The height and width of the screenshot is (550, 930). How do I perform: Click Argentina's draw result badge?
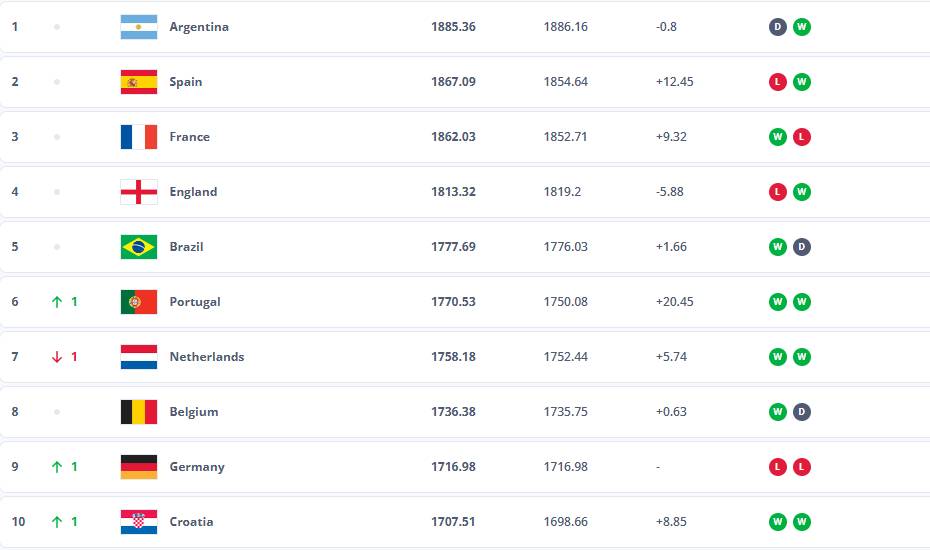(777, 27)
